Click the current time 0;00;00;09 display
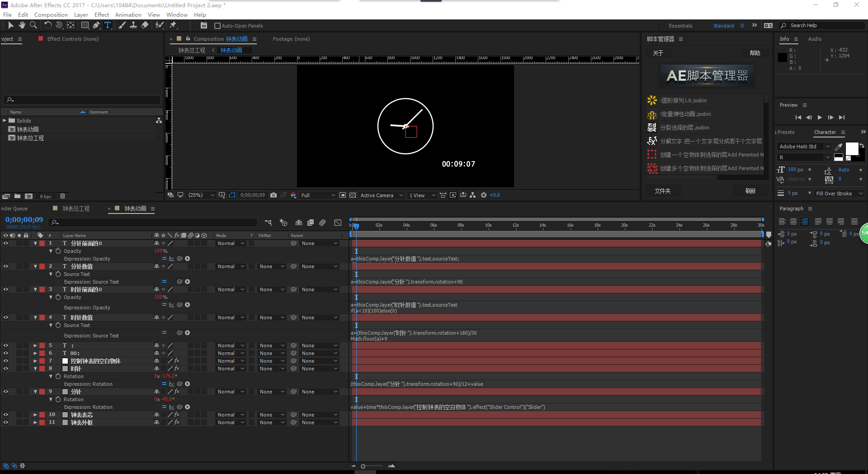 [24, 220]
